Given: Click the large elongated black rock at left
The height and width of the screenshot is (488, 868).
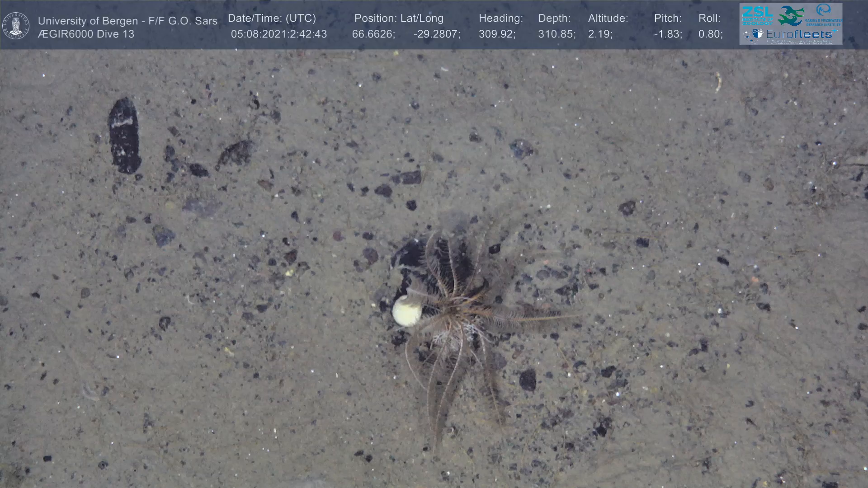Looking at the screenshot, I should point(124,136).
